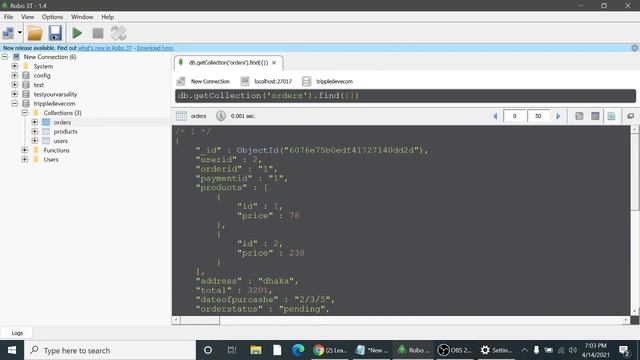Collapse the New Connection (6) tree node

(x=5, y=57)
